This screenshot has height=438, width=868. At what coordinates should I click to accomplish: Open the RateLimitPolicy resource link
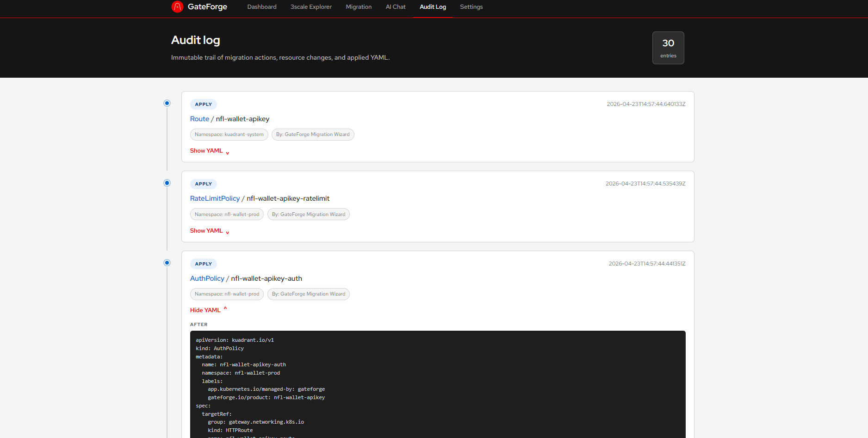[x=215, y=198]
